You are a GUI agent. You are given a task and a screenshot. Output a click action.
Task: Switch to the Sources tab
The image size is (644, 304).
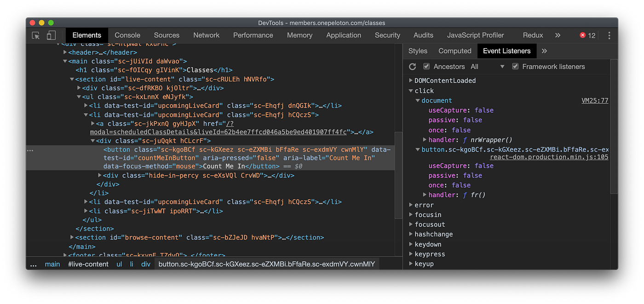[x=167, y=35]
